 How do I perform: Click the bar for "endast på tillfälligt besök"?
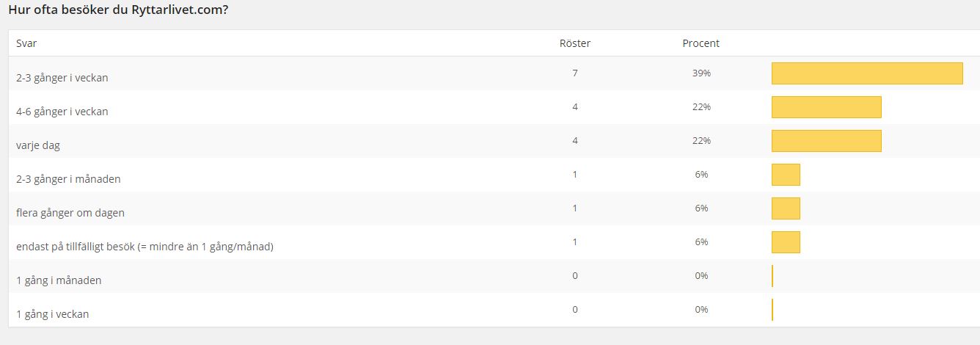tap(786, 242)
